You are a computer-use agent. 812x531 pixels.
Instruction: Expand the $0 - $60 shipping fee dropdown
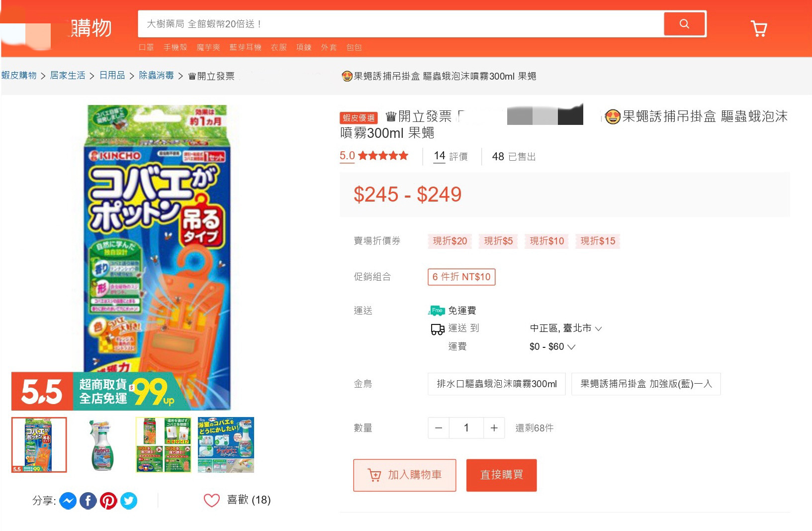pyautogui.click(x=552, y=347)
